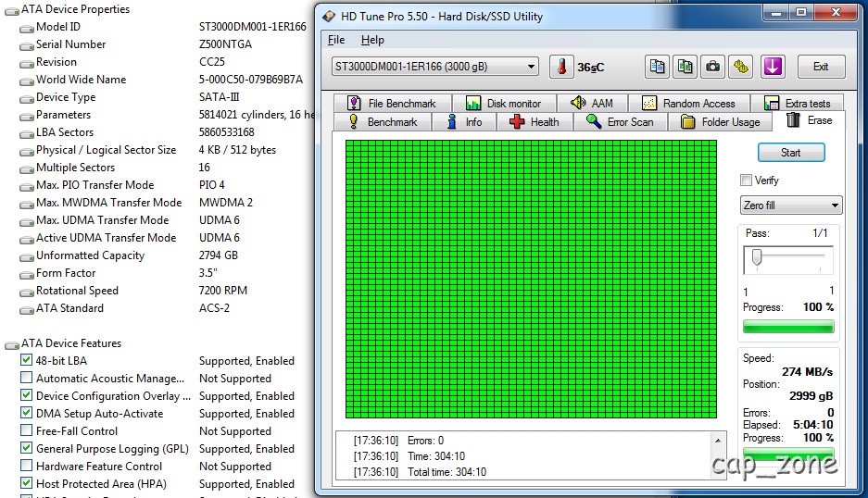The width and height of the screenshot is (868, 498).
Task: Click the HD Tune Pro title bar icon
Action: (x=329, y=16)
